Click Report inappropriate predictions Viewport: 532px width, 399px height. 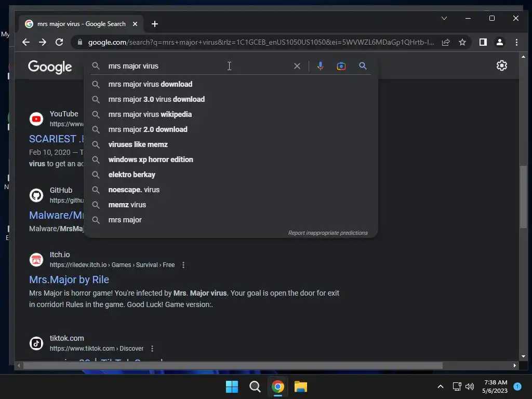click(328, 233)
